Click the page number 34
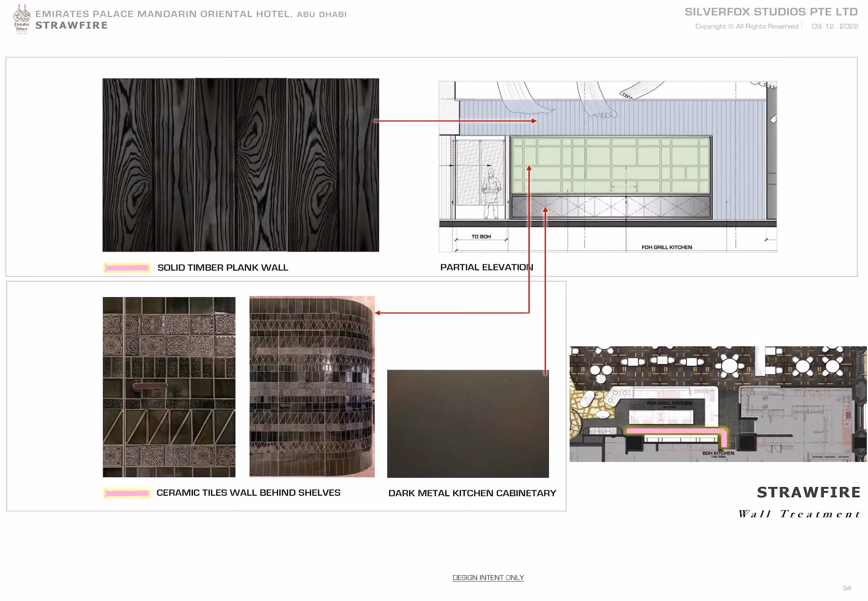This screenshot has height=601, width=868. [x=847, y=588]
